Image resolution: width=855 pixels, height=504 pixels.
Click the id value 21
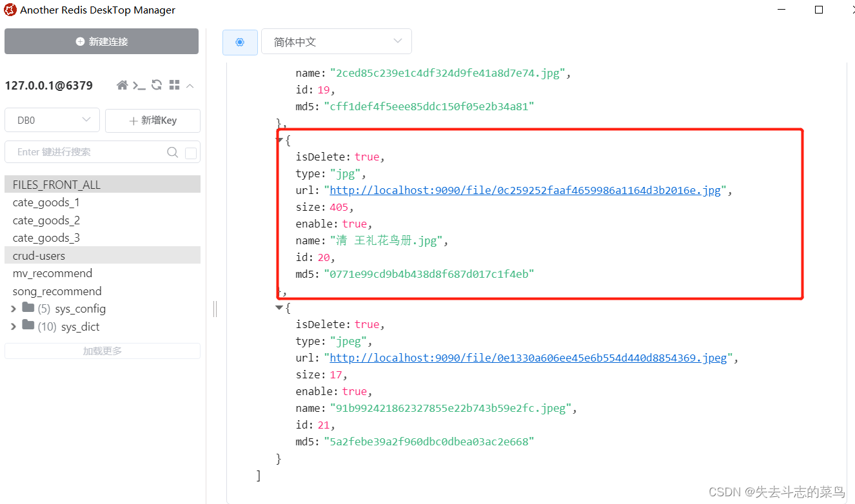[x=324, y=425]
